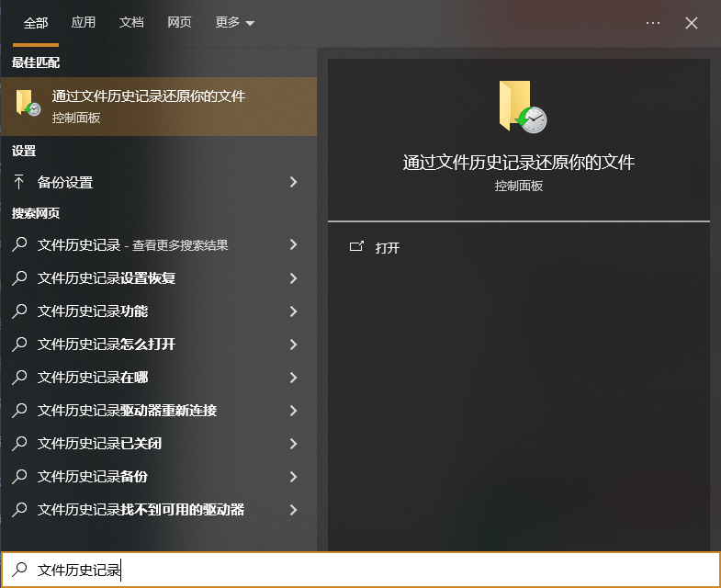Select suggestion 文件历史记录驱动器重新连接
Viewport: 721px width, 588px height.
tap(159, 411)
